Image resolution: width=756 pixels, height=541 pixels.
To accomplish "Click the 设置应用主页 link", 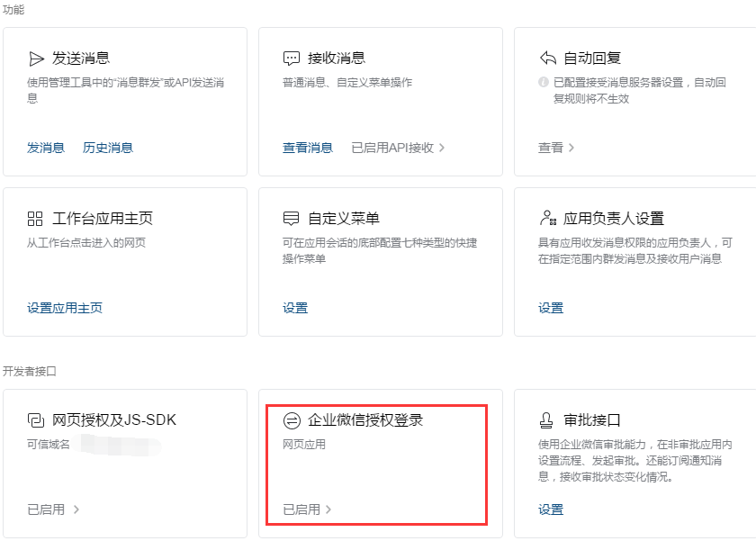I will point(65,308).
